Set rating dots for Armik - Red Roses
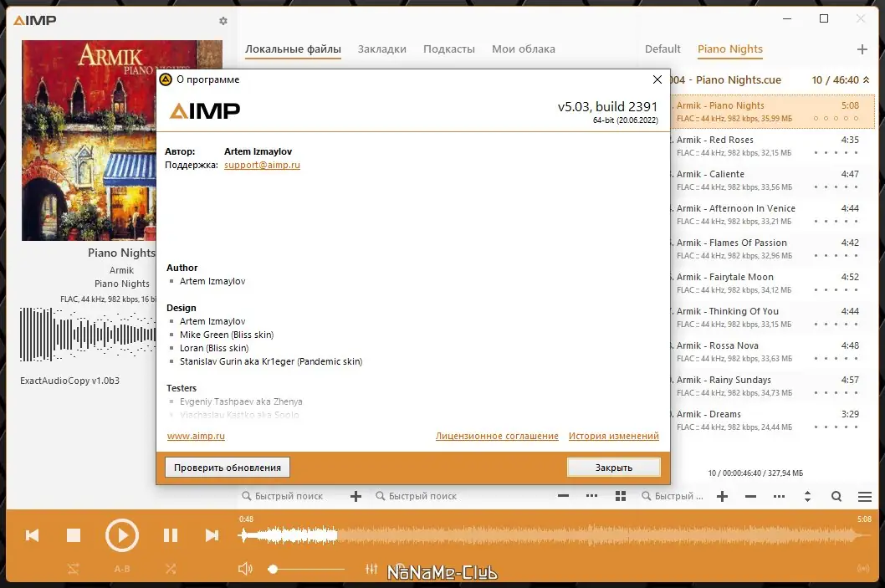 click(x=836, y=153)
